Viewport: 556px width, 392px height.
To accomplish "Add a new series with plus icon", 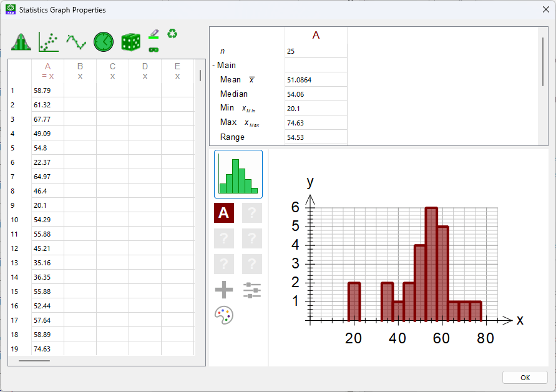I will pos(224,290).
